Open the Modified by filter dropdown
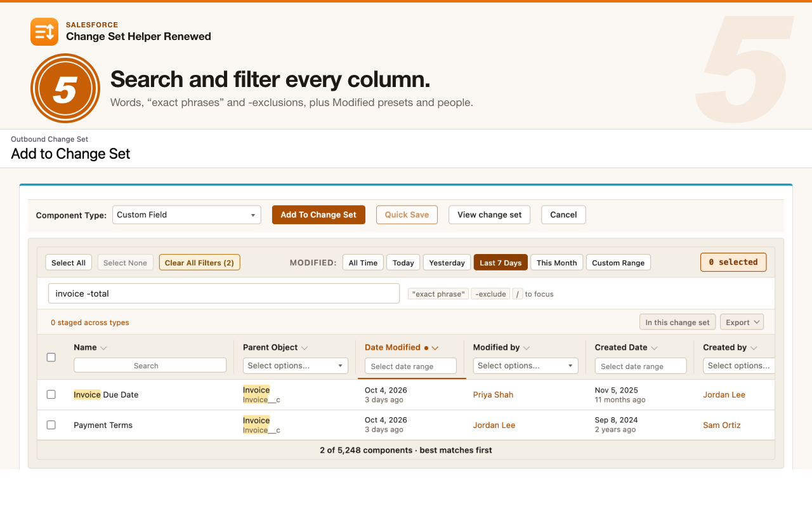Viewport: 812px width, 508px height. tap(525, 366)
